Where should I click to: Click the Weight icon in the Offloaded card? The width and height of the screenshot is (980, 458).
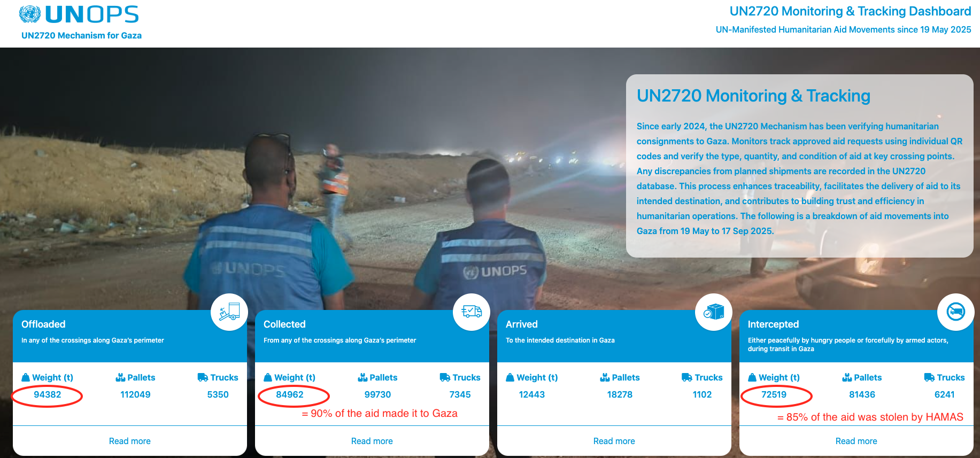[26, 377]
